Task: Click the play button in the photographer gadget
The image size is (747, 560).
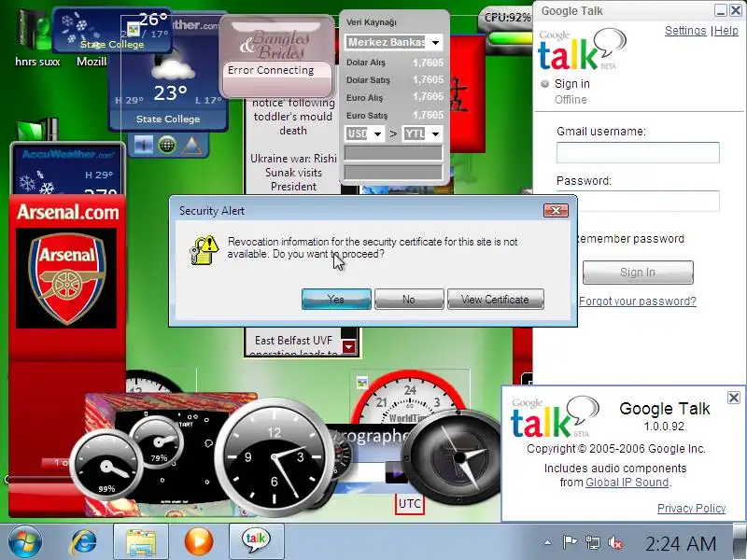Action: point(396,473)
